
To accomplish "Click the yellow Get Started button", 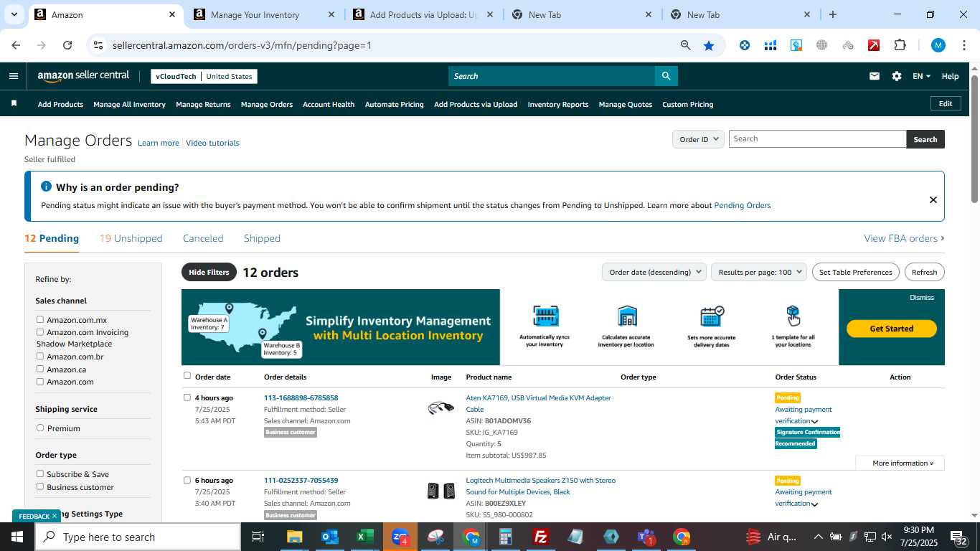I will [x=891, y=329].
